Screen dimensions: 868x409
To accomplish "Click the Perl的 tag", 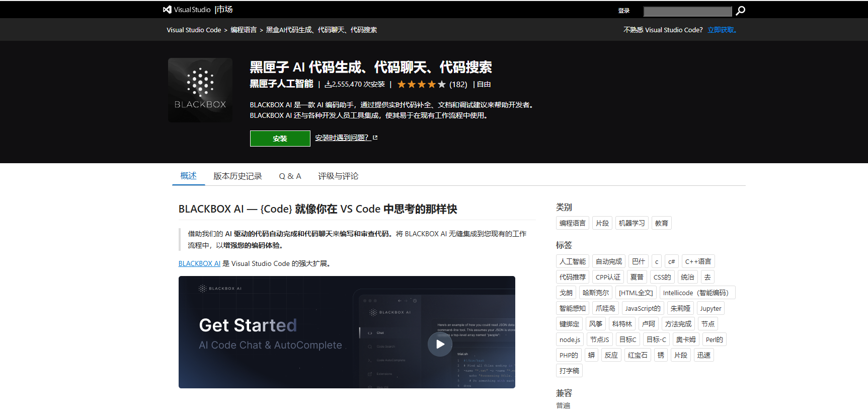I will [715, 339].
